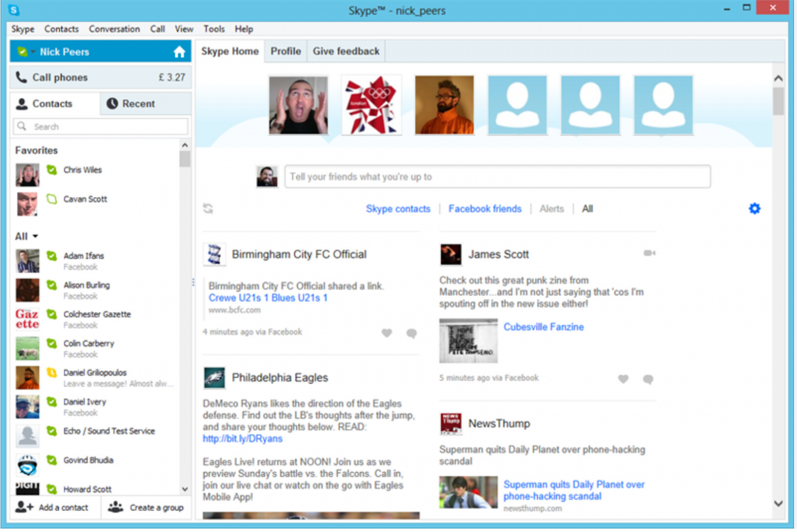Click the refresh icon in the feed header
797x532 pixels.
(x=208, y=209)
